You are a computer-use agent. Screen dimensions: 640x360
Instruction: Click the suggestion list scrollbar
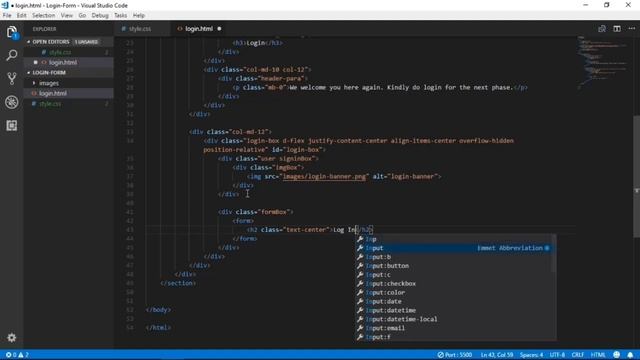click(x=554, y=253)
